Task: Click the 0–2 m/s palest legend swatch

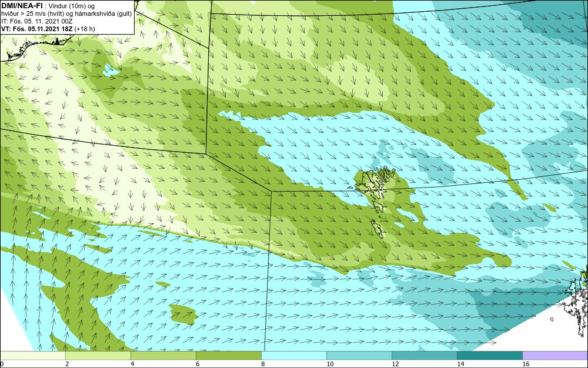Action: click(x=32, y=356)
